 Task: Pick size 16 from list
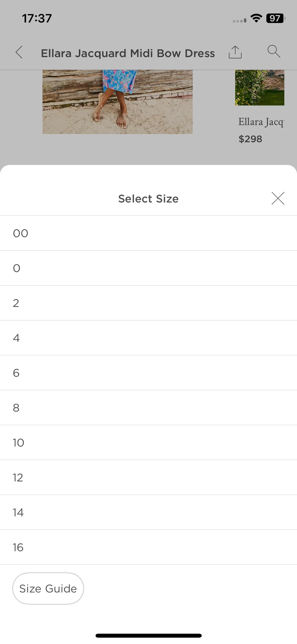pos(148,547)
